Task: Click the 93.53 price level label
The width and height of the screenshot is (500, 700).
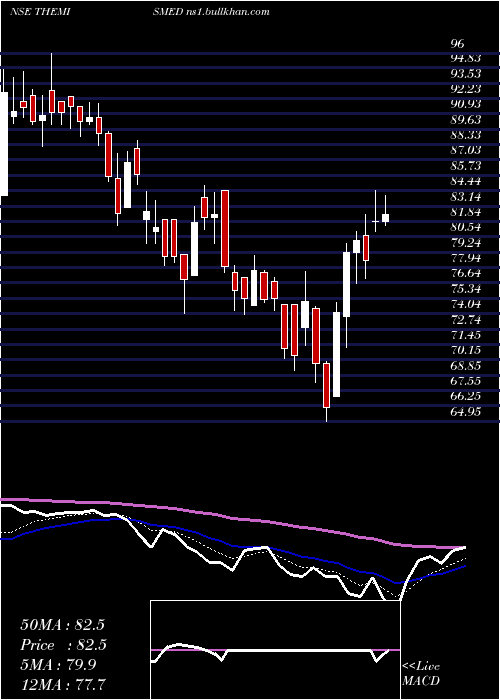Action: pyautogui.click(x=466, y=74)
